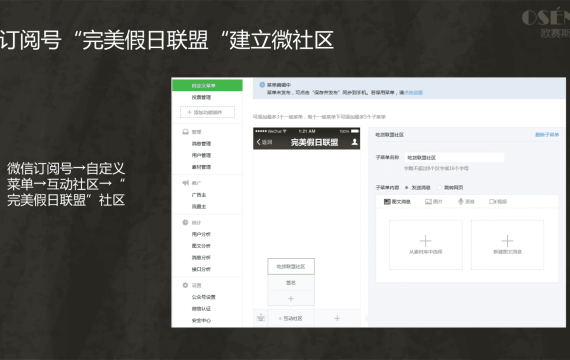
Task: Open 自定义菜单 in the green sidebar item
Action: tap(207, 85)
